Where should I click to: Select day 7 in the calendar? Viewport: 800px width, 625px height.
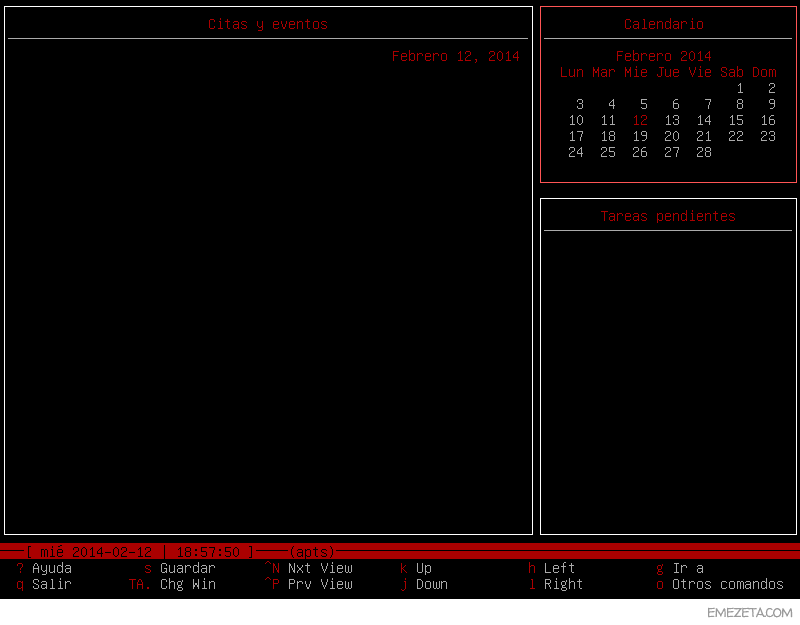coord(708,105)
